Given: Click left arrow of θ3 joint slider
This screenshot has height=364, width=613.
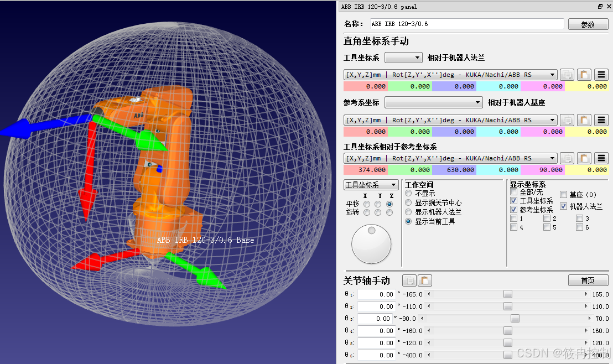Looking at the screenshot, I should (422, 318).
